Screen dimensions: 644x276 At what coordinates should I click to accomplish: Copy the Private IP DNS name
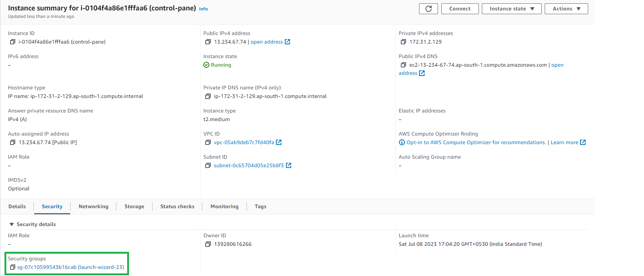(208, 96)
